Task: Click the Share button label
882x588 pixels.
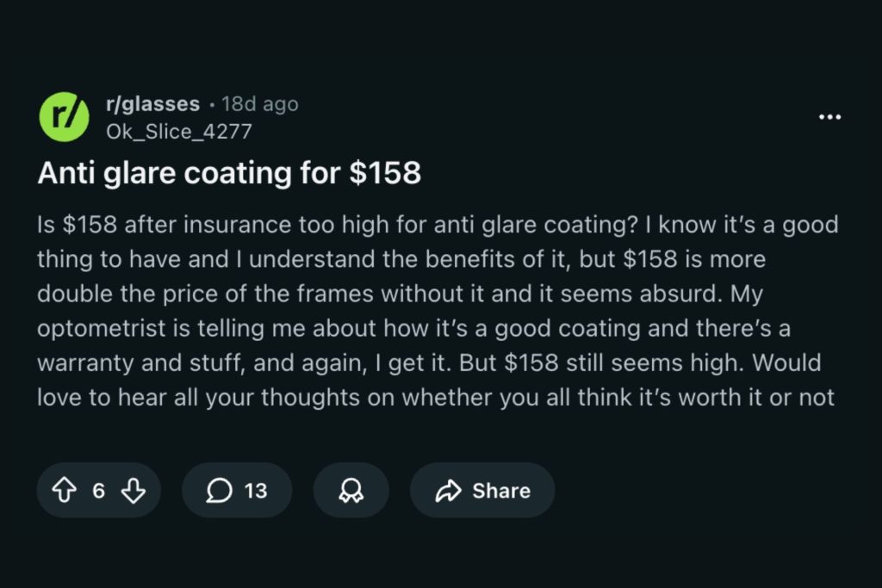Action: point(500,491)
